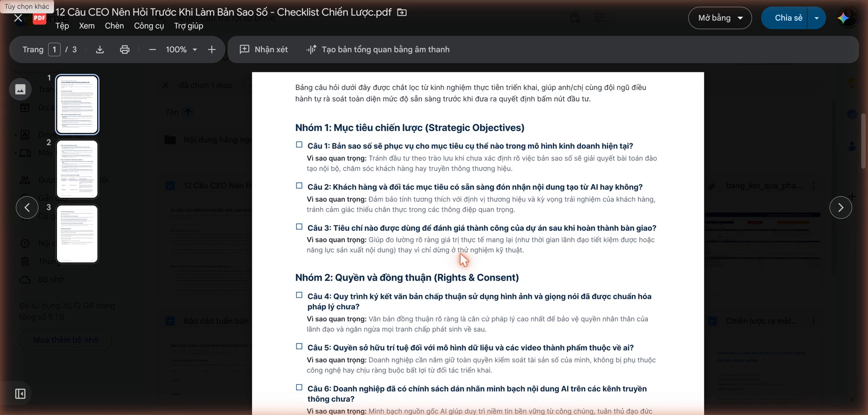
Task: Click the Nhận xét comment icon
Action: pos(244,49)
